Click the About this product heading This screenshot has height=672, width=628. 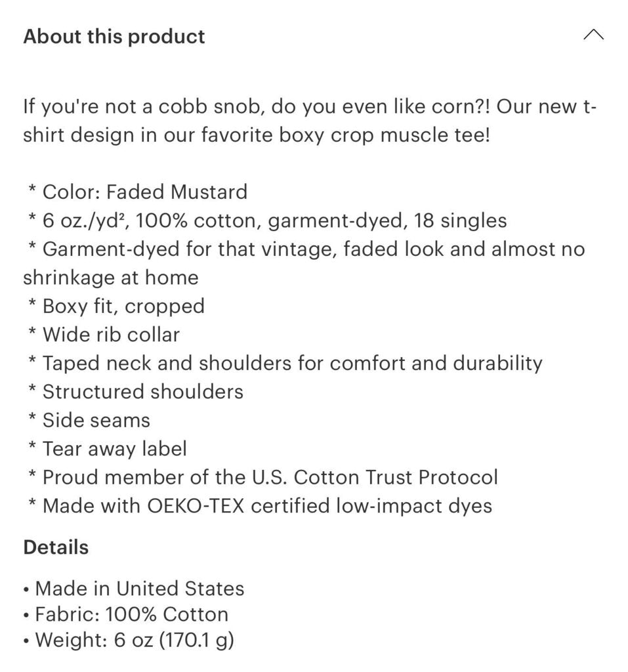(114, 37)
